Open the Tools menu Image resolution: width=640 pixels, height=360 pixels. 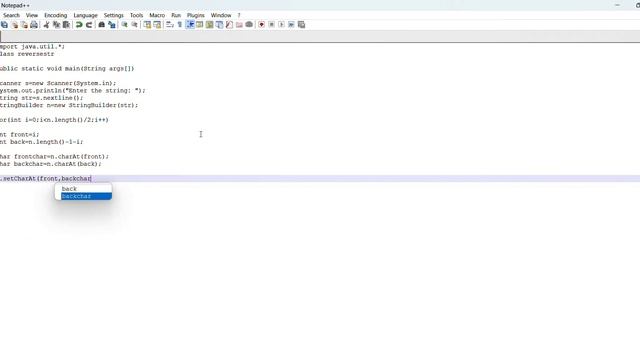[136, 15]
